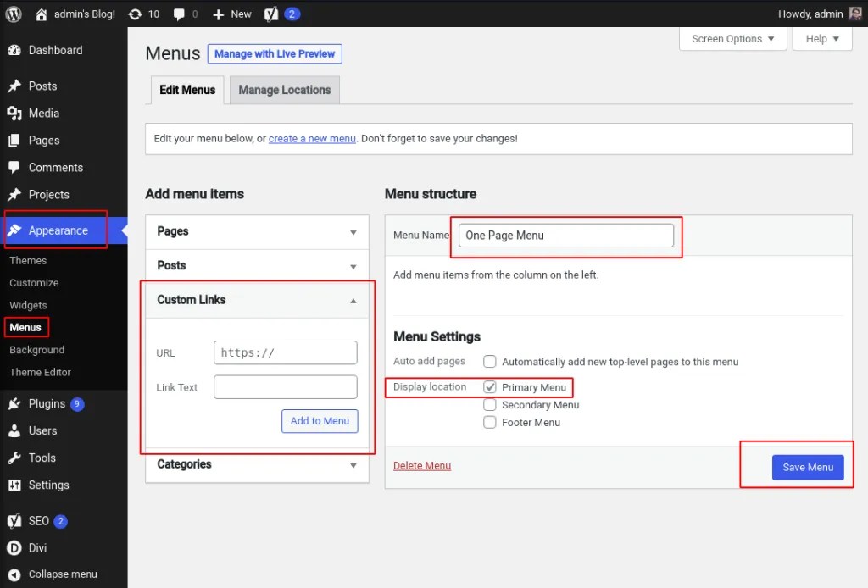Image resolution: width=868 pixels, height=588 pixels.
Task: Open the Media library icon in sidebar
Action: point(14,113)
